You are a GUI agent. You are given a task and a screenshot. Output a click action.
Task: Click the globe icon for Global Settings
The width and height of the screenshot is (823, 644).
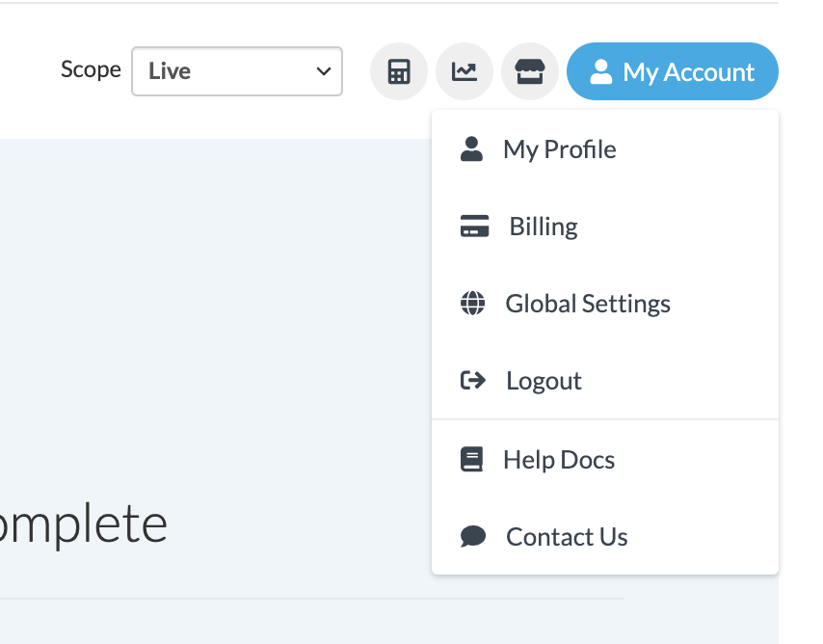tap(472, 304)
